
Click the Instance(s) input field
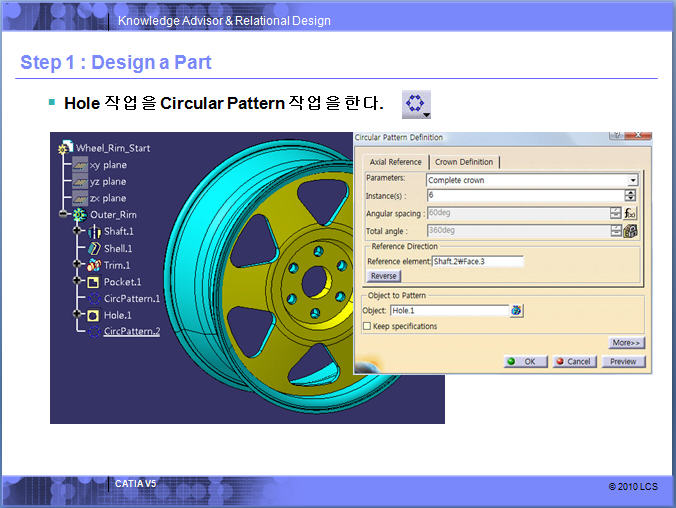[x=525, y=195]
